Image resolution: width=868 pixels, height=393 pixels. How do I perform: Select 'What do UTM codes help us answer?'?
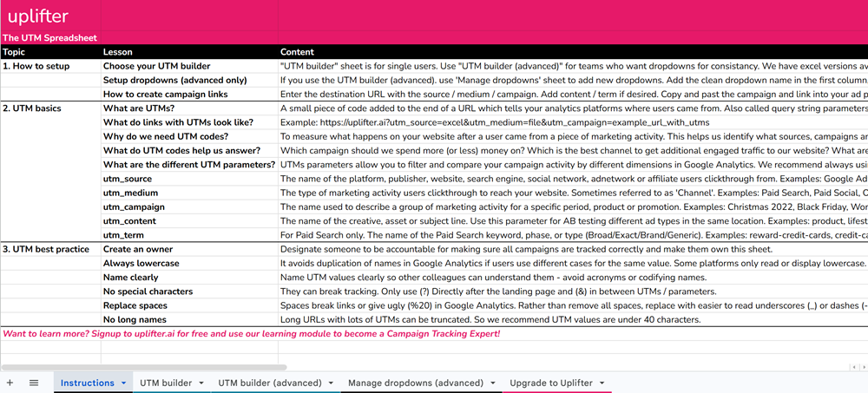pyautogui.click(x=189, y=151)
